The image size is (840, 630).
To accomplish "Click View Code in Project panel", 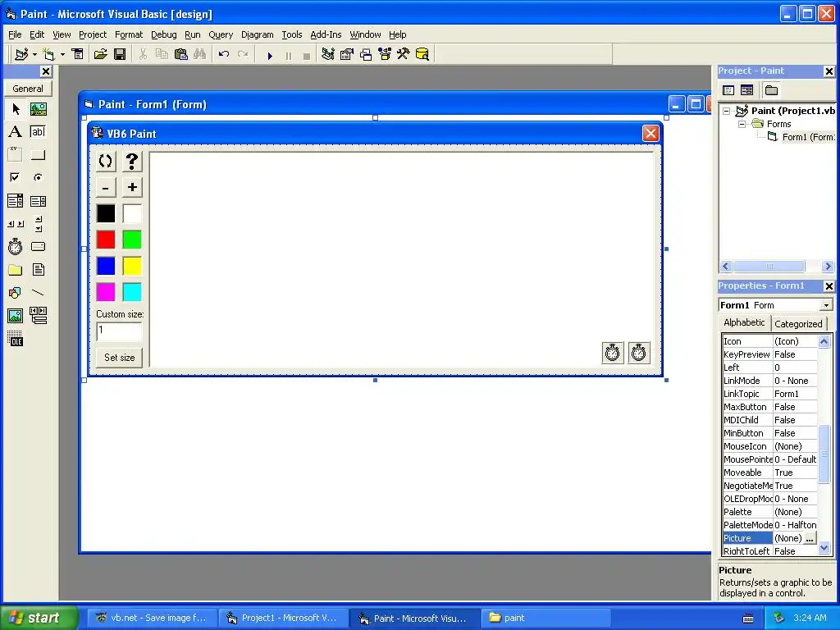I will [x=728, y=90].
